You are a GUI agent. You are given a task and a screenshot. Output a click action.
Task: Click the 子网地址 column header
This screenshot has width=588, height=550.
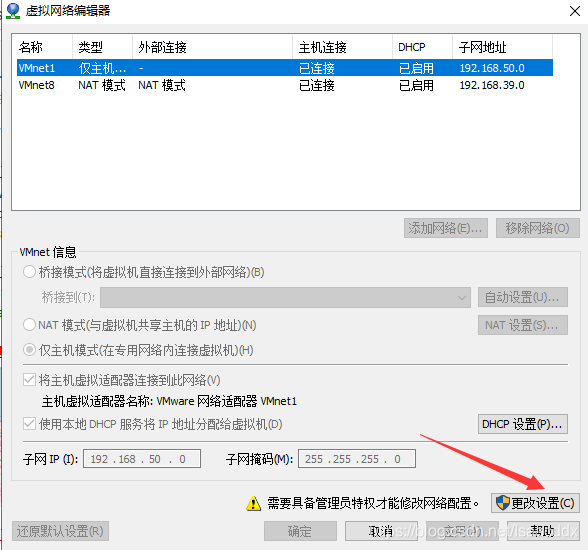pos(502,47)
